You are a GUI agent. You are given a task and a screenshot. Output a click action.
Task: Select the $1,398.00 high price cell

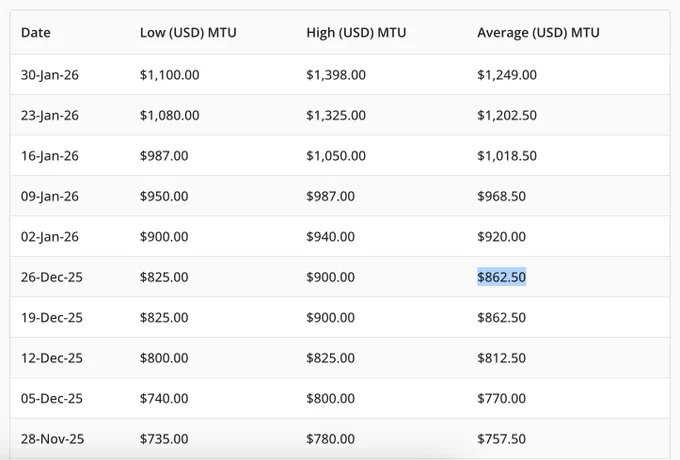coord(336,75)
